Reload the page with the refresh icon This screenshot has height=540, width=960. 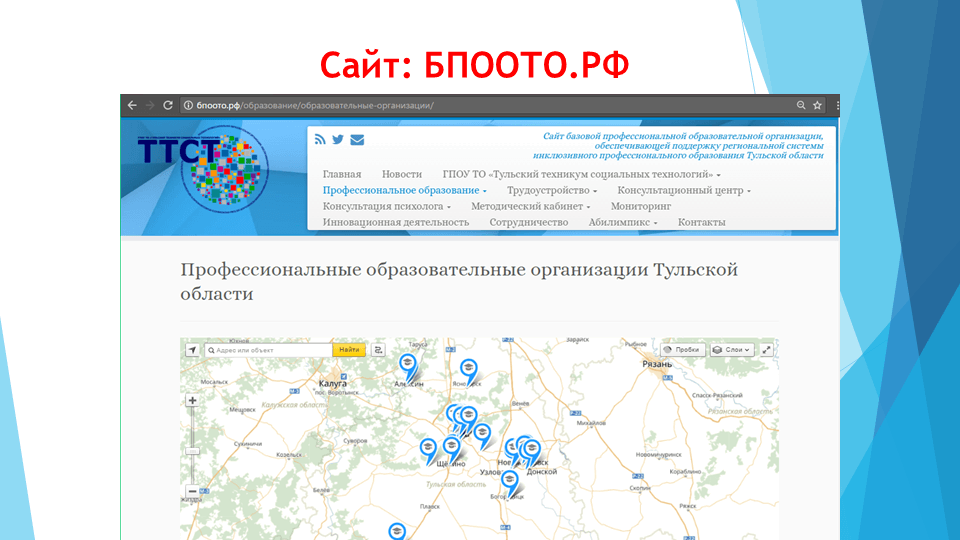(168, 105)
